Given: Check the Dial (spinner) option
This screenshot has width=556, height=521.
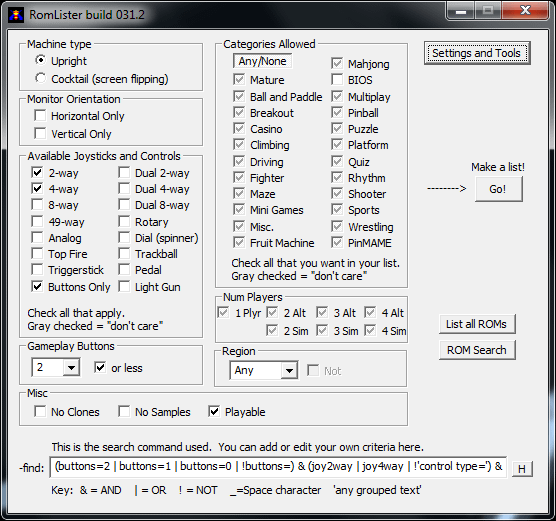Looking at the screenshot, I should coord(124,237).
